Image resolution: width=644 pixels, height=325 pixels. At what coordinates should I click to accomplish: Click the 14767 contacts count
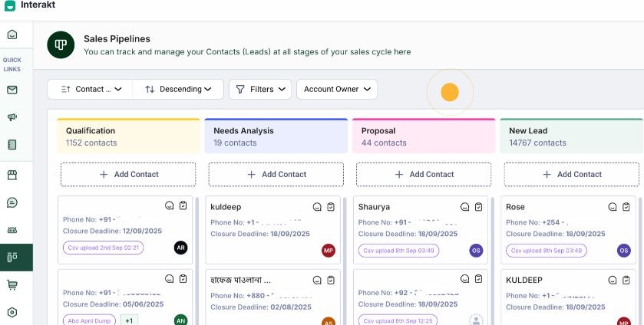[x=537, y=143]
